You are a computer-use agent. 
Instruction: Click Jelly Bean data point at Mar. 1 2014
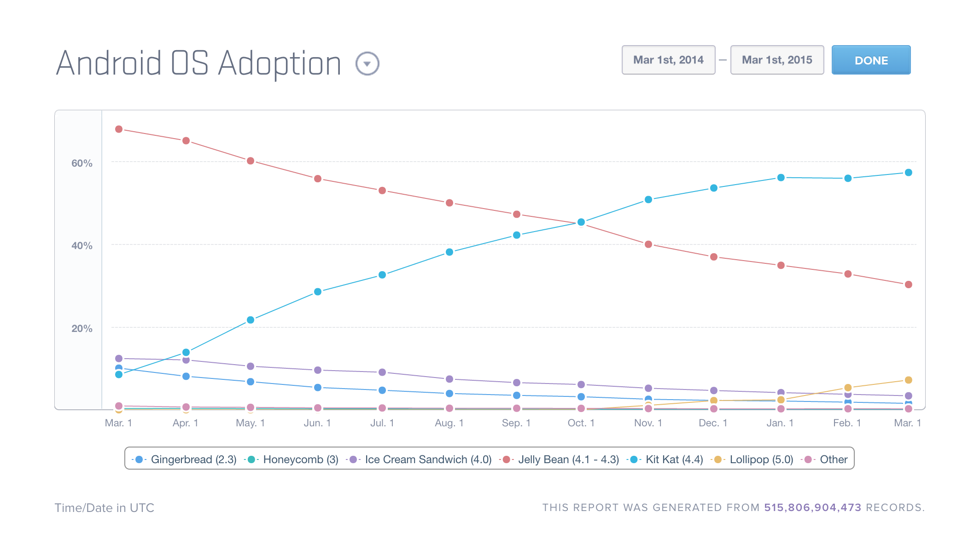point(119,129)
